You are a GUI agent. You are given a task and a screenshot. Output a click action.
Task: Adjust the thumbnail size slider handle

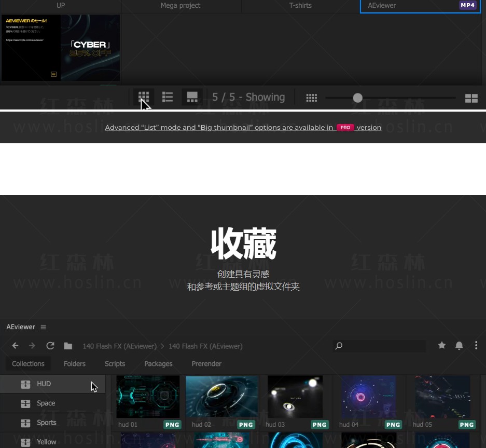click(x=358, y=98)
